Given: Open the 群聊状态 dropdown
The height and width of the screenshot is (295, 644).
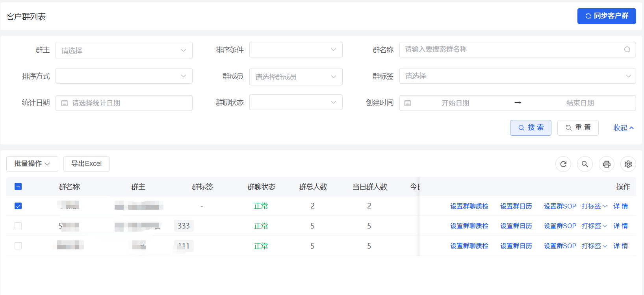Looking at the screenshot, I should tap(296, 102).
